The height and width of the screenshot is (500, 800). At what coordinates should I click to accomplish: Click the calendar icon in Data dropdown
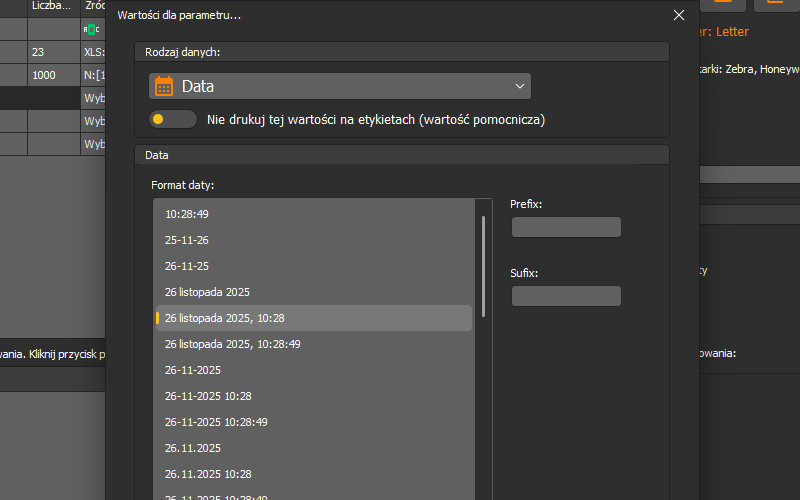(x=164, y=86)
